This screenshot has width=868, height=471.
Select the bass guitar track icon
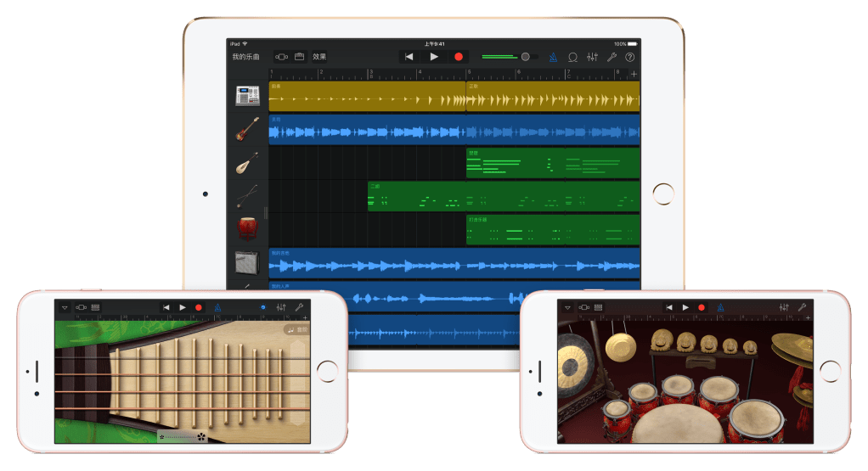tap(247, 129)
